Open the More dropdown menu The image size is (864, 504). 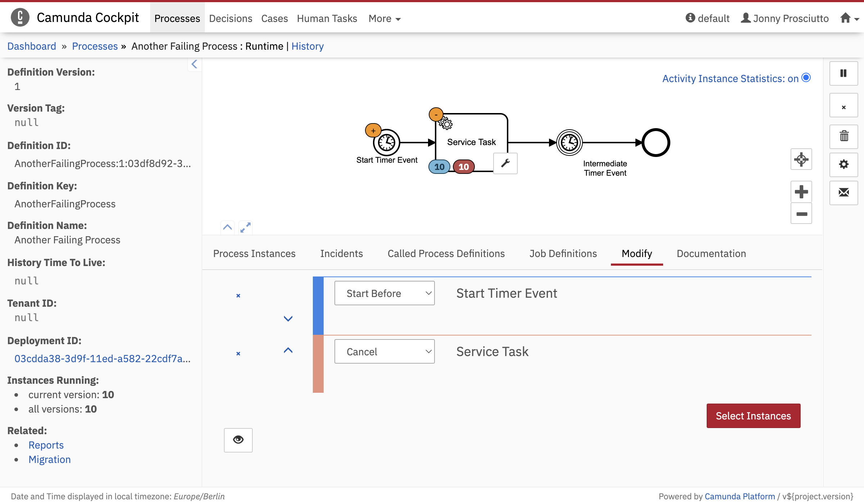click(384, 18)
